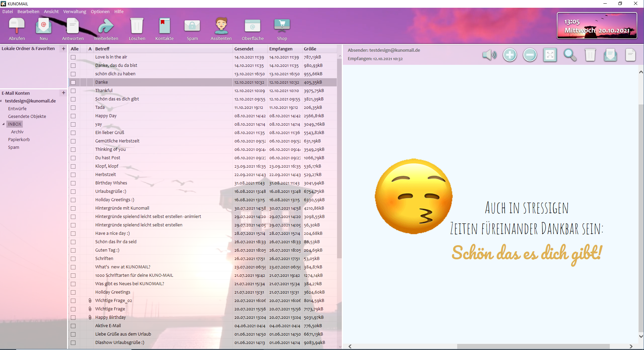Collapse the INBOX folder tree arrow
Viewport: 644px width, 350px height.
pos(3,124)
